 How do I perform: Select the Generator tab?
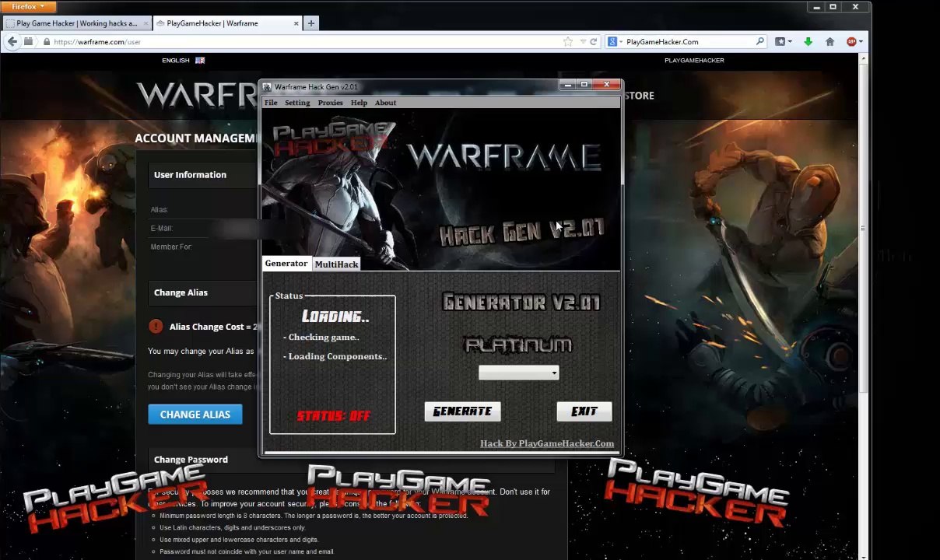[x=286, y=264]
